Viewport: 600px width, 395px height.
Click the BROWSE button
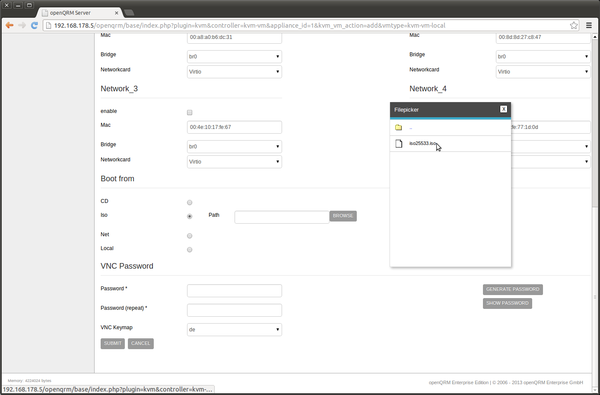343,216
